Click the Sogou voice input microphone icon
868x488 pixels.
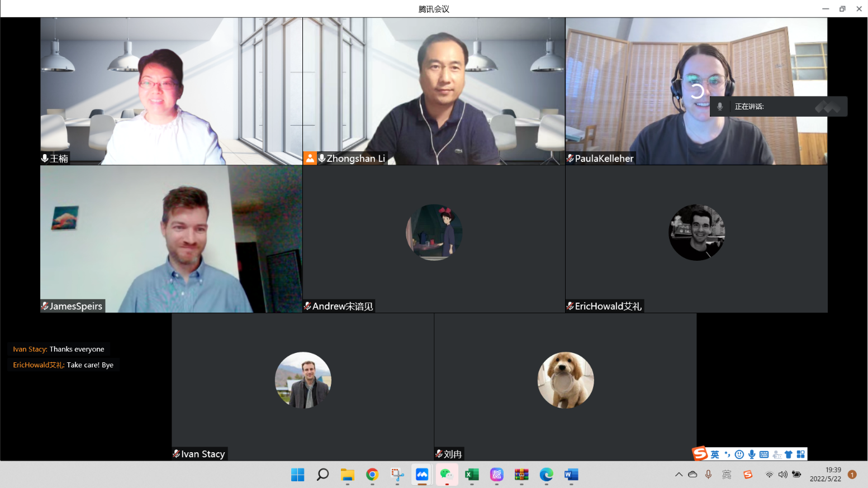click(x=752, y=454)
